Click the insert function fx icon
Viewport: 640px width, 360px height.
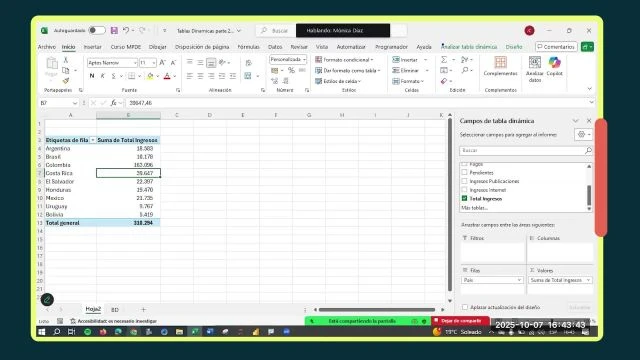pos(113,103)
